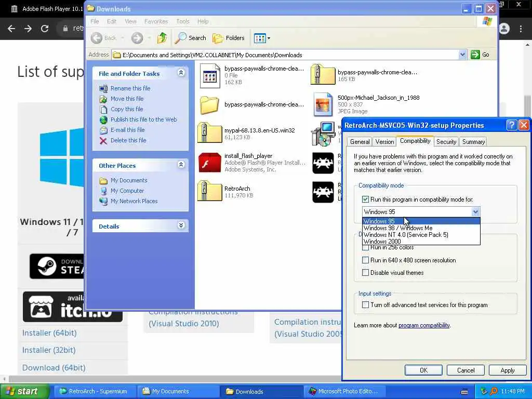Click the browser reload icon
Image resolution: width=532 pixels, height=399 pixels.
(x=45, y=29)
